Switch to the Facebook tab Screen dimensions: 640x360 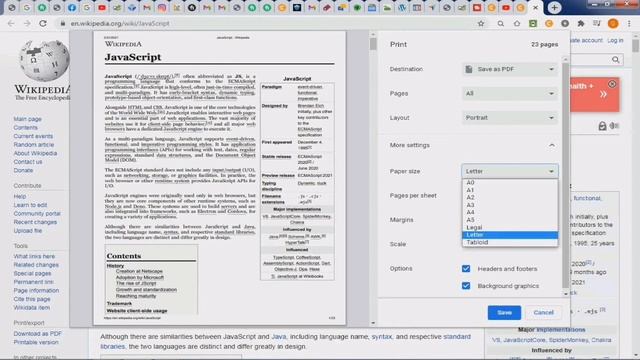point(72,7)
